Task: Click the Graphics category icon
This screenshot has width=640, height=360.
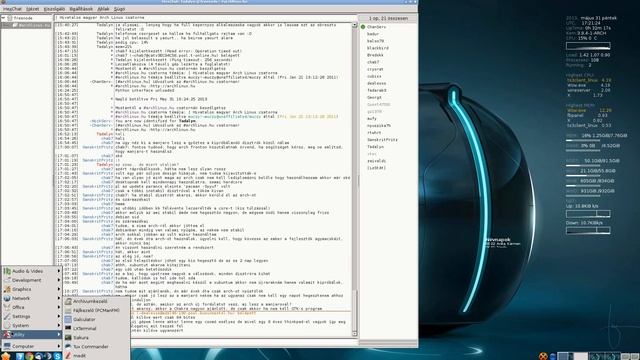Action: [x=7, y=289]
